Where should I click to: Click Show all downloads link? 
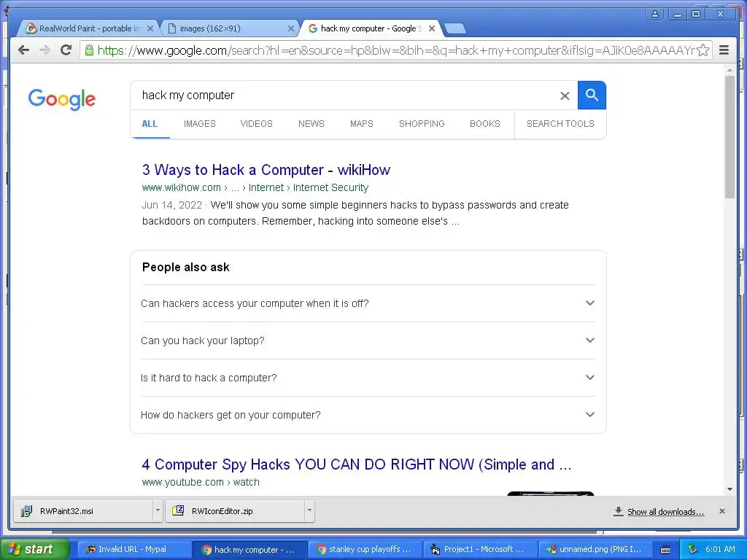click(x=665, y=511)
